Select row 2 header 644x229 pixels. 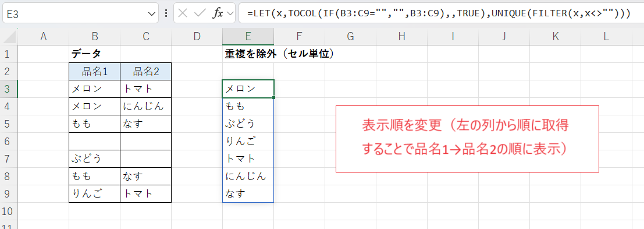point(9,71)
